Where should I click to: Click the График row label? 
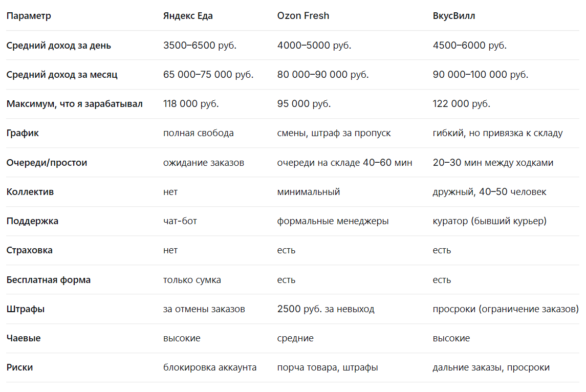23,133
